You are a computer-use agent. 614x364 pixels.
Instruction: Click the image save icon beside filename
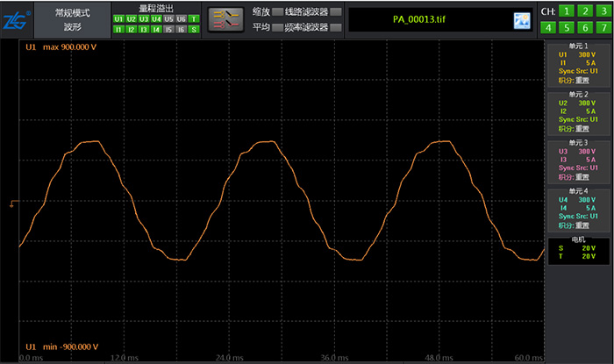(522, 19)
